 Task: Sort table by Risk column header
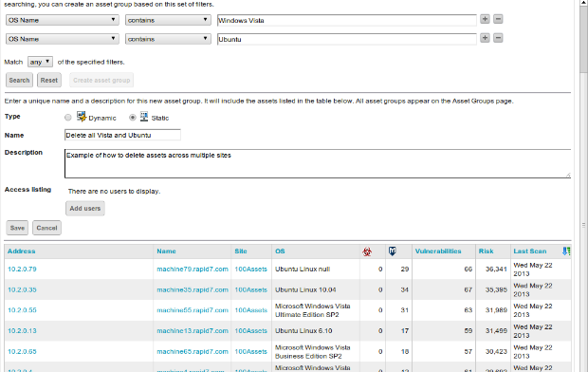[x=486, y=251]
